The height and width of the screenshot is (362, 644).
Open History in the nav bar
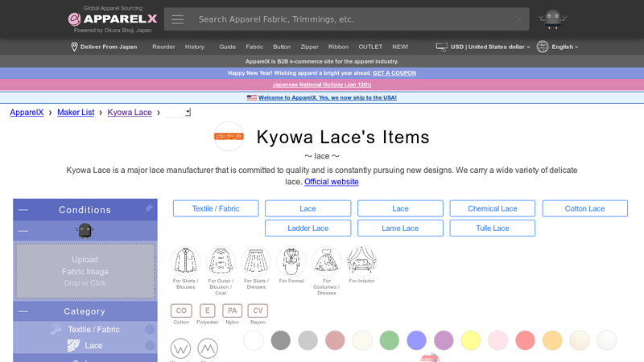[194, 47]
